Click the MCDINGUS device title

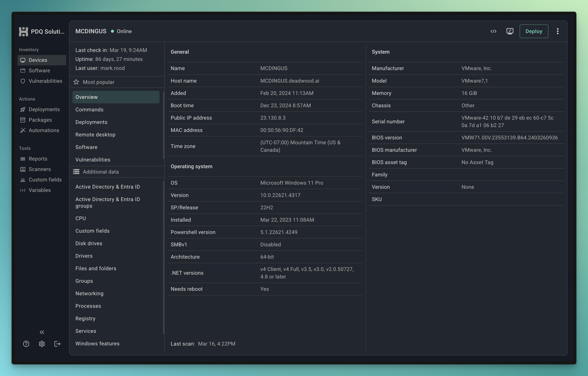pyautogui.click(x=91, y=31)
